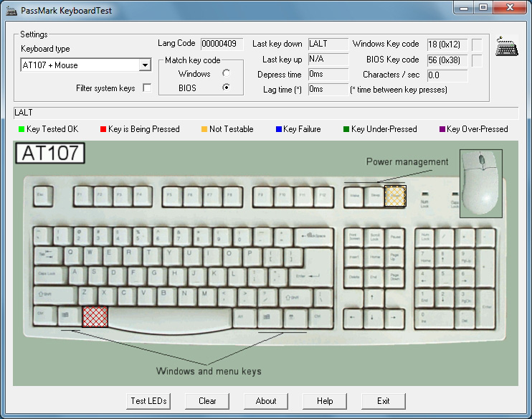Click the Depress time field showing 0ms
Screen dimensions: 532x419
[x=328, y=74]
